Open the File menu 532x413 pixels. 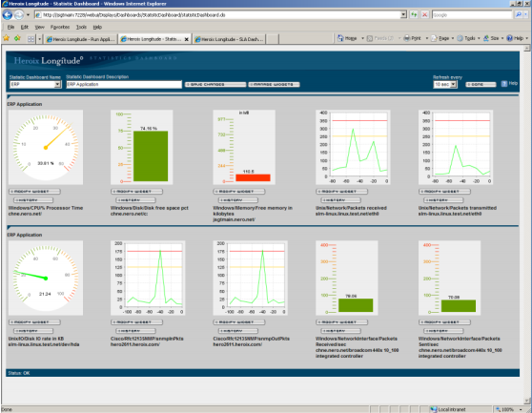(x=10, y=27)
